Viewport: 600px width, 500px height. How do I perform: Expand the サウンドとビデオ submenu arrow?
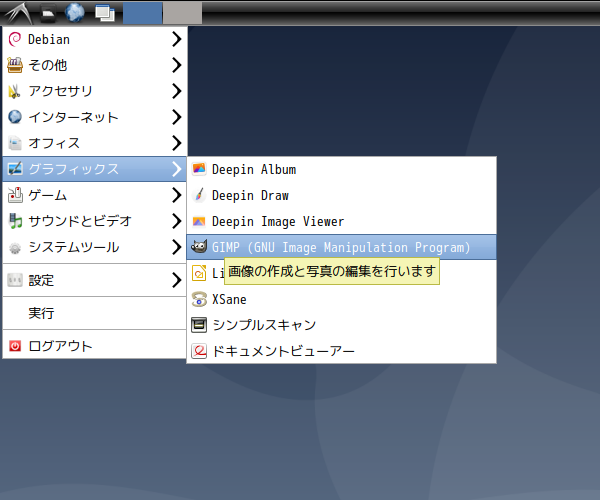pos(176,221)
